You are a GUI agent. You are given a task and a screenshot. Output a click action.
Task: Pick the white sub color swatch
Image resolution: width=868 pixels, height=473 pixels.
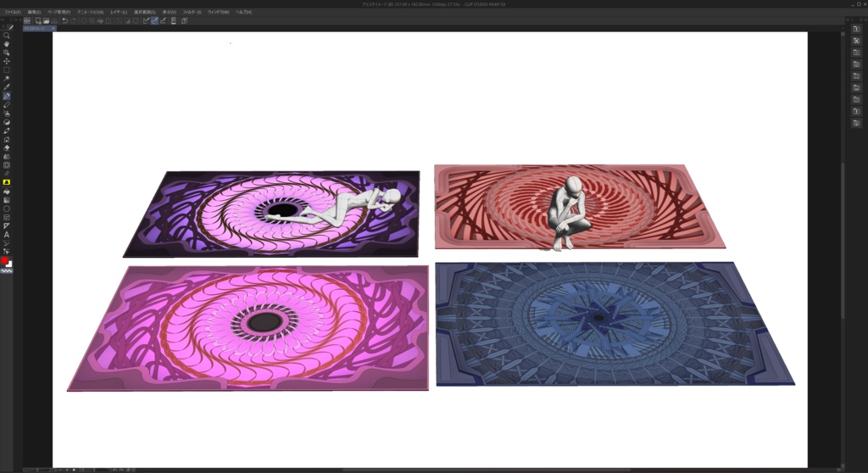pyautogui.click(x=9, y=264)
